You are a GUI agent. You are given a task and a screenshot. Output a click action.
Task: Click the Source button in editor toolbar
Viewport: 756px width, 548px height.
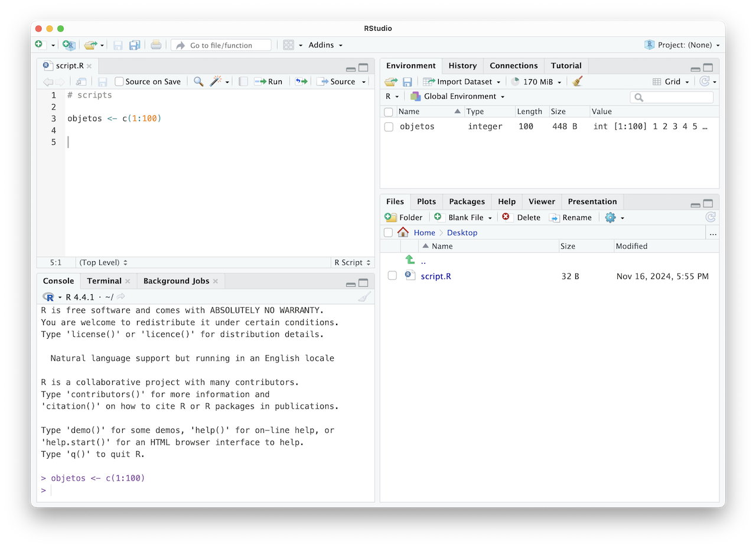point(336,82)
